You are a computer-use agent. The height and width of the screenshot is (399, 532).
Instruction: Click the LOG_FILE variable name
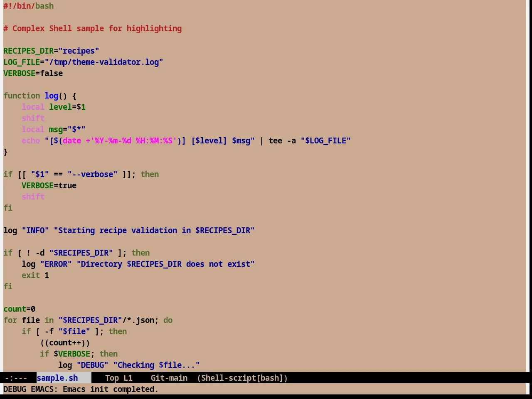pyautogui.click(x=22, y=62)
